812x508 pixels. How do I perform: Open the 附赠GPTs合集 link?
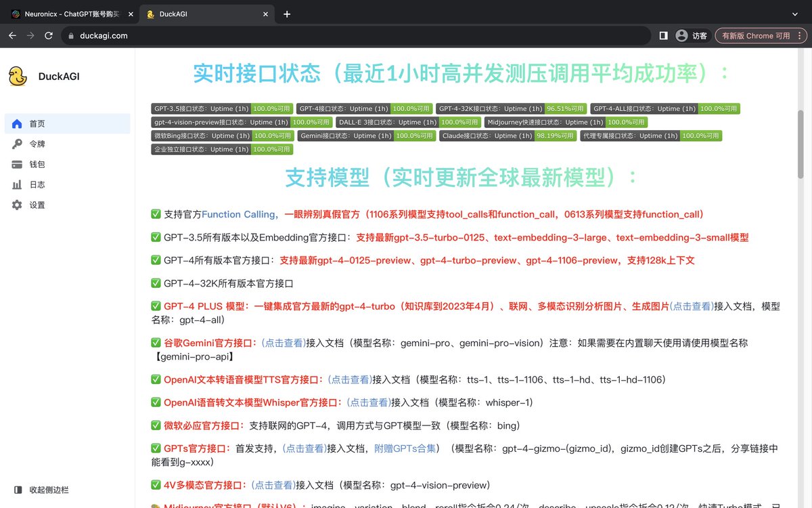coord(405,449)
